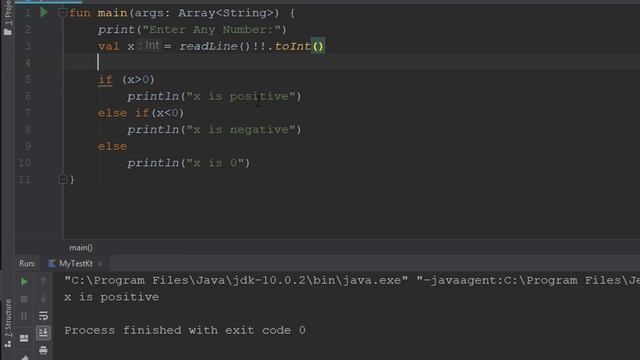Image resolution: width=640 pixels, height=360 pixels.
Task: Click the print output icon
Action: tap(43, 350)
